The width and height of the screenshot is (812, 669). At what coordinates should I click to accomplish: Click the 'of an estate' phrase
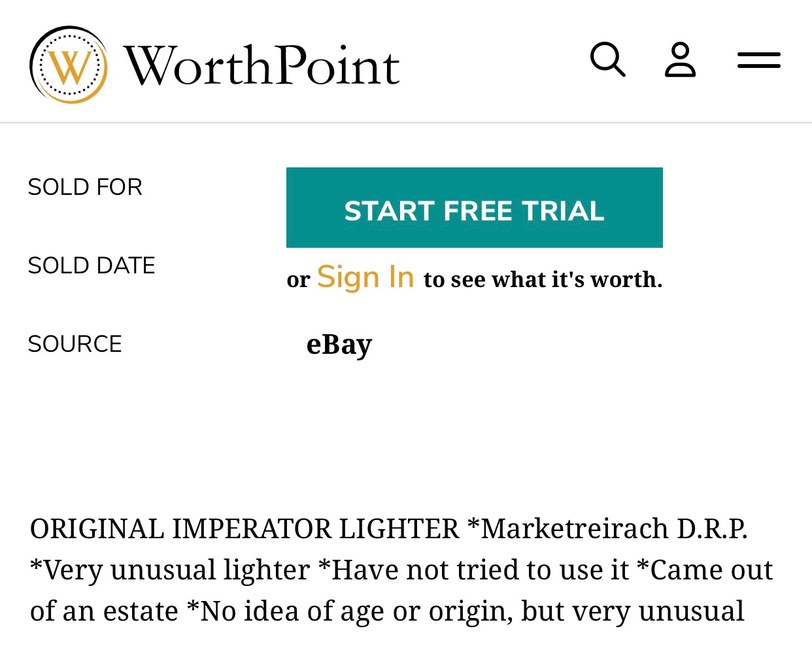104,611
